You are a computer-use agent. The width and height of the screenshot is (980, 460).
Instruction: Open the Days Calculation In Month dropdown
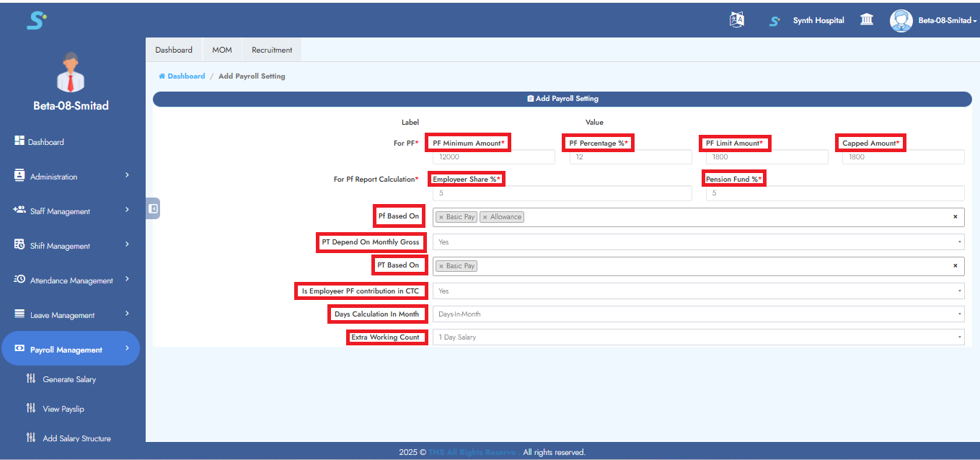pos(697,314)
